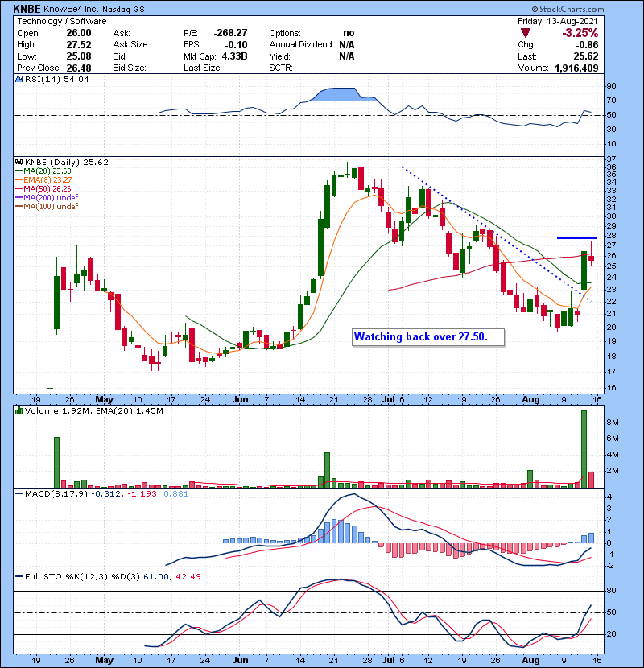
Task: Click the EPS value -0.10
Action: click(x=236, y=45)
